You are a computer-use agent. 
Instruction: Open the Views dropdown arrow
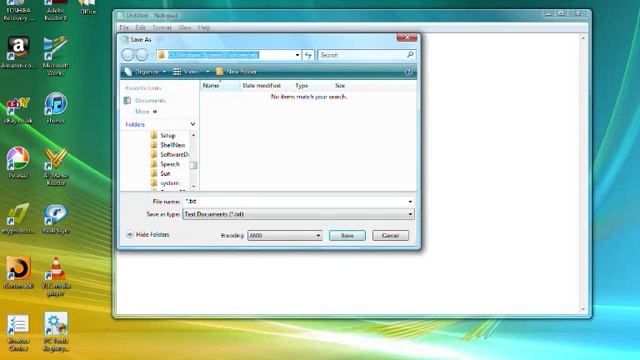click(x=207, y=72)
